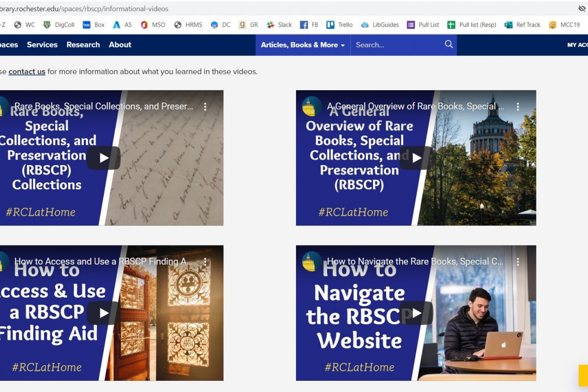The height and width of the screenshot is (392, 588).
Task: Click channel logo on Navigate Website video
Action: (312, 262)
